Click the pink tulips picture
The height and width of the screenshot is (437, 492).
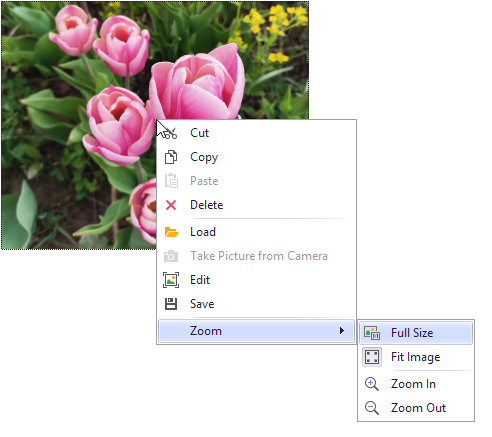(78, 125)
